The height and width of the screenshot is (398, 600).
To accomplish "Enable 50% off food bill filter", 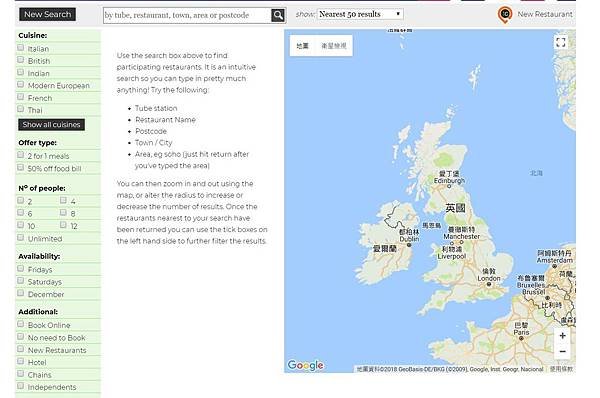I will point(21,168).
